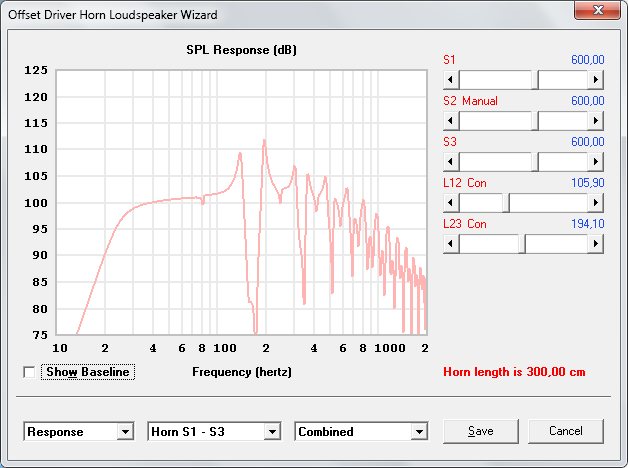The width and height of the screenshot is (628, 468).
Task: Open the Response dropdown
Action: (125, 432)
